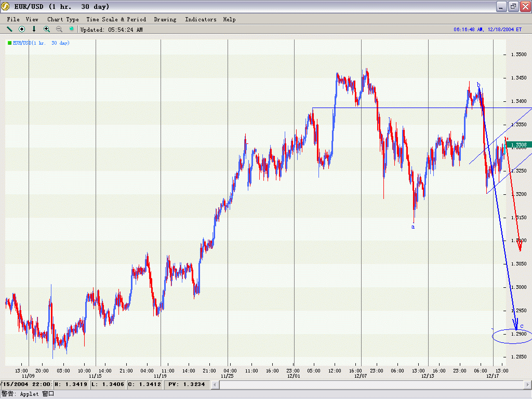This screenshot has height=399, width=532.
Task: Click the 11/09 date label on time axis
Action: click(x=28, y=376)
